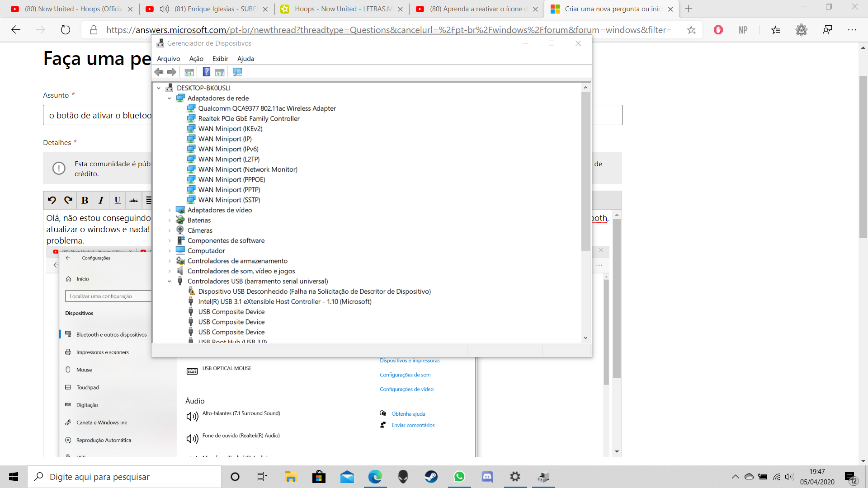Click the undo icon in editor toolbar
This screenshot has width=868, height=488.
click(x=52, y=200)
